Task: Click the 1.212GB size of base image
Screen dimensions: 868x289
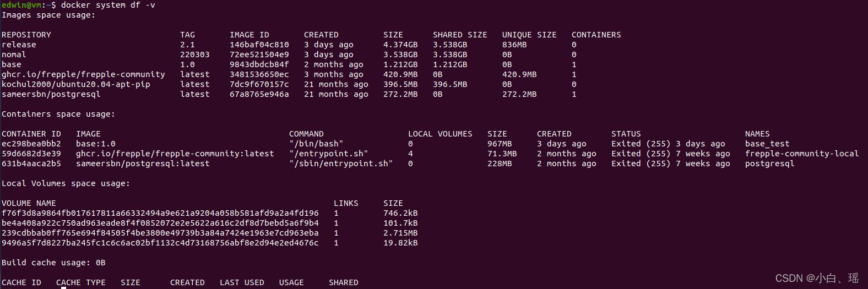Action: pos(400,64)
